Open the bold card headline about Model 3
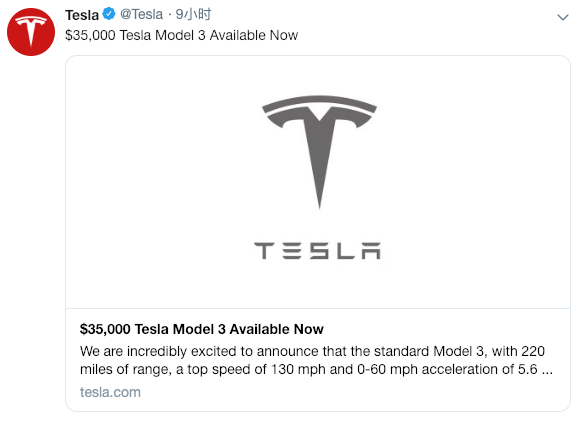 pos(202,329)
